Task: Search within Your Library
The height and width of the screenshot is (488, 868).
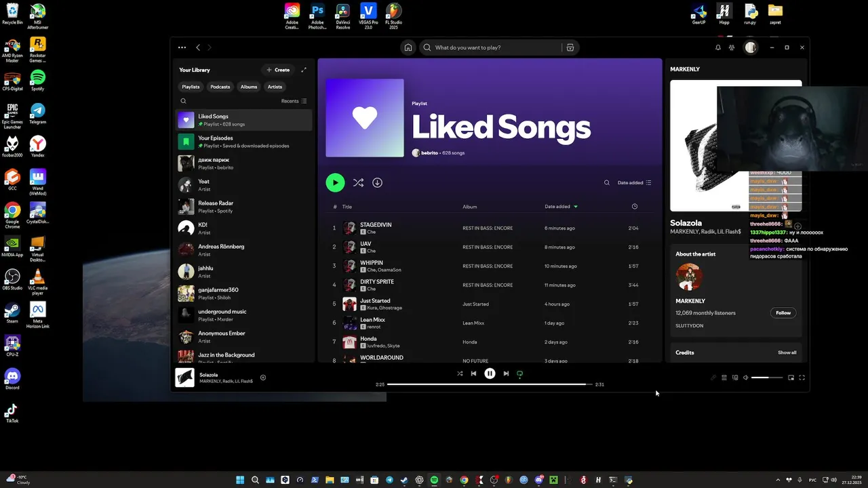Action: click(x=183, y=101)
